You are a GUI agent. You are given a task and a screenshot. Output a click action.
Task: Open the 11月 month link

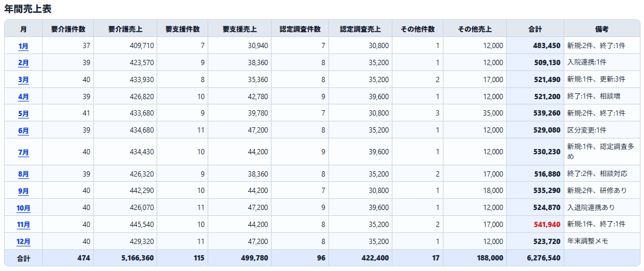(23, 225)
